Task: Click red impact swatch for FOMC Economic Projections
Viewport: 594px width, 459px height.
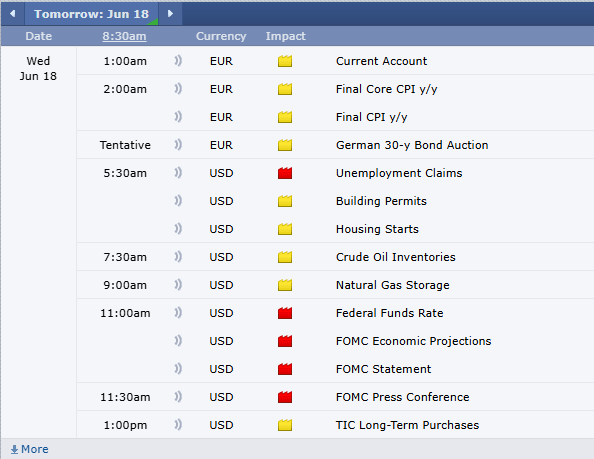Action: (x=285, y=341)
